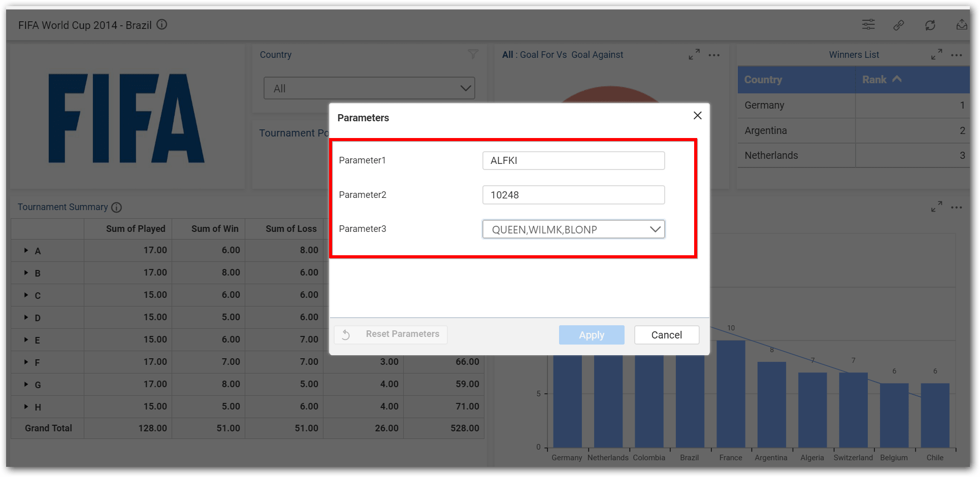The width and height of the screenshot is (980, 477).
Task: Click the Parameter1 text field
Action: click(x=573, y=160)
